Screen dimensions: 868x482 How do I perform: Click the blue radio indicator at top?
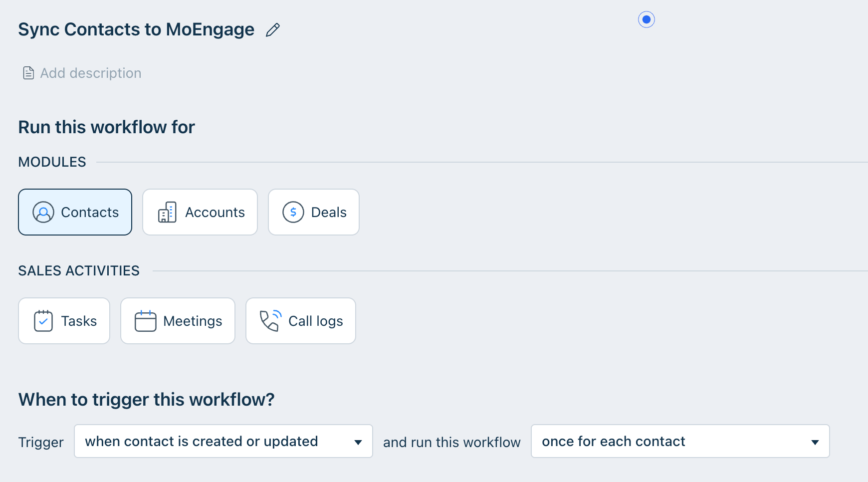coord(647,19)
